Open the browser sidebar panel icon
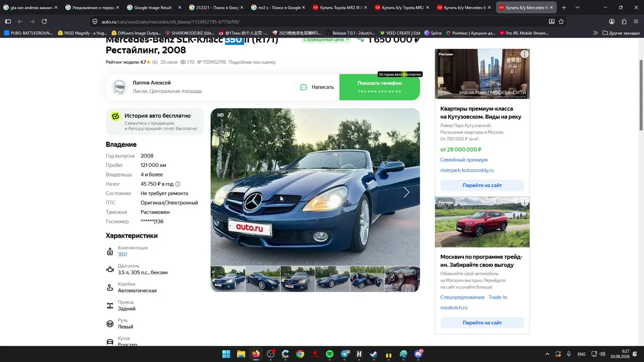 (x=8, y=22)
